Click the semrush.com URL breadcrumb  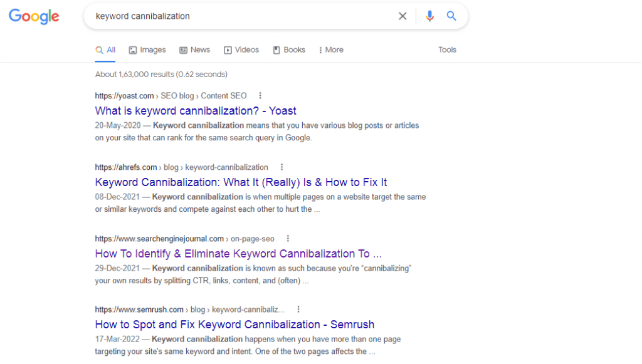[x=189, y=309]
